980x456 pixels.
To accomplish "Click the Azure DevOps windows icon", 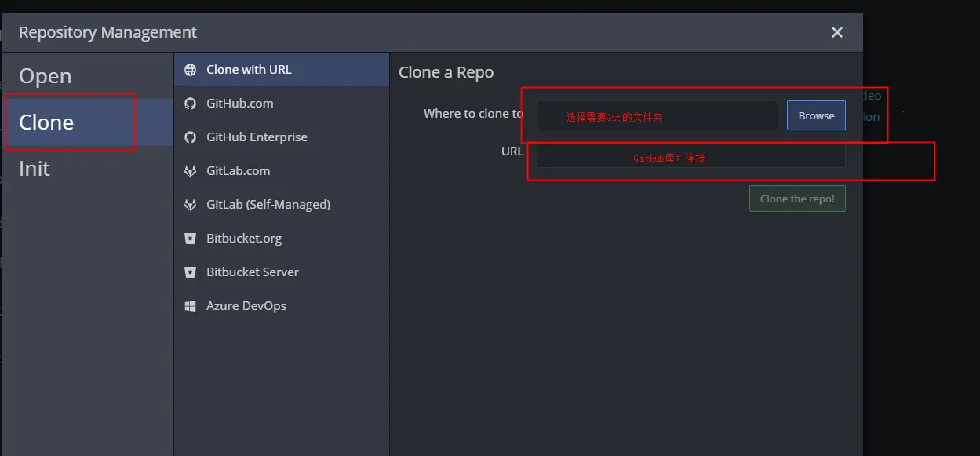I will pos(190,306).
